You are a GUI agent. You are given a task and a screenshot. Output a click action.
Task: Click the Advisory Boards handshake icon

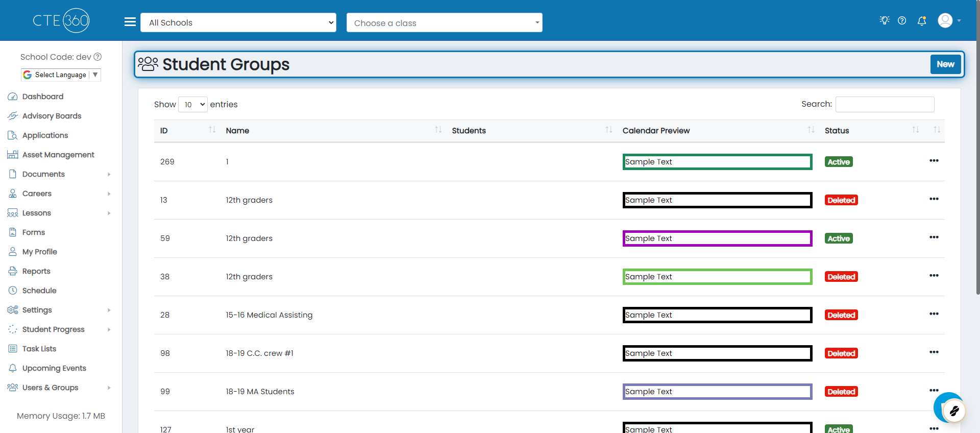pos(13,116)
